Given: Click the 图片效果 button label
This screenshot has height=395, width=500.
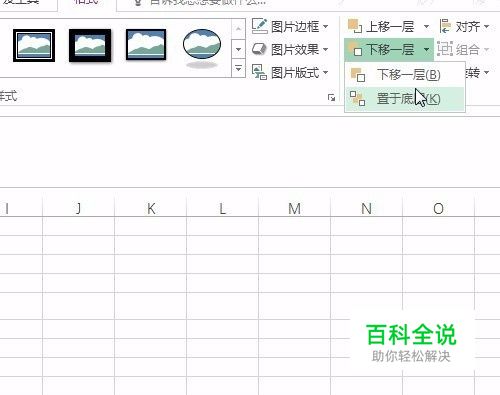Looking at the screenshot, I should [x=295, y=50].
